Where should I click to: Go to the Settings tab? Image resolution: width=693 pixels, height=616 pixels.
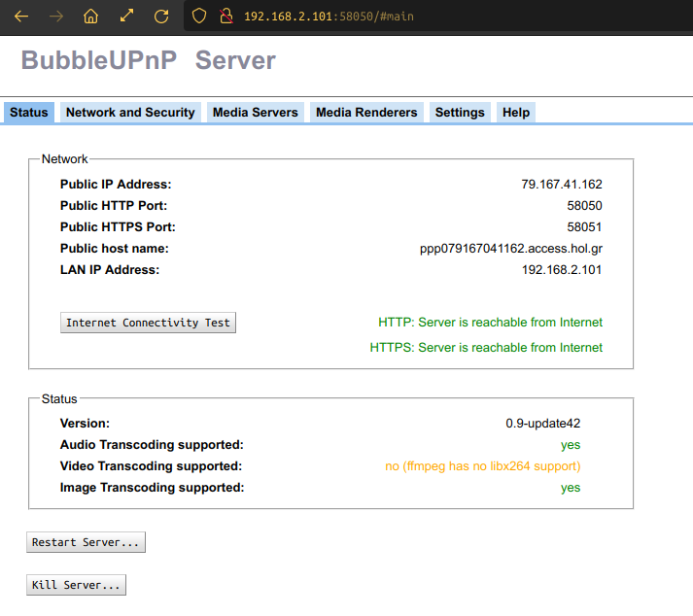pyautogui.click(x=460, y=113)
